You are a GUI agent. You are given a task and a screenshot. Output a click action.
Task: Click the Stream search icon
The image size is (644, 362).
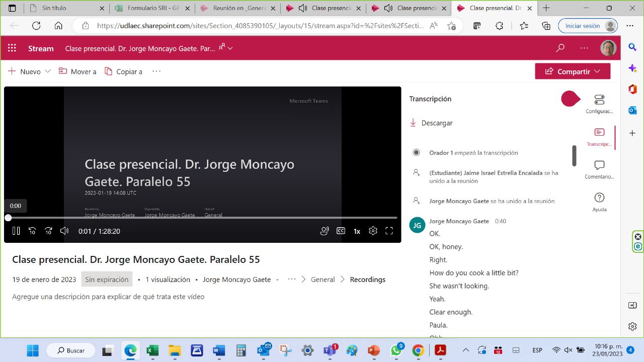[560, 48]
